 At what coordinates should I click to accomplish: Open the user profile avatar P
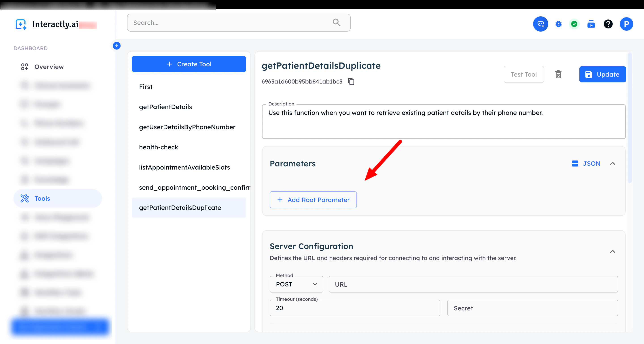tap(626, 24)
